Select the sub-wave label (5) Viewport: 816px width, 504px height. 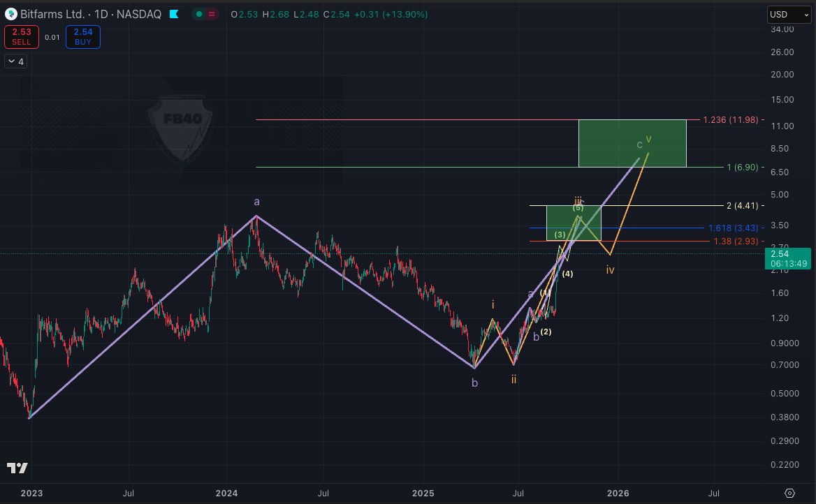(578, 208)
